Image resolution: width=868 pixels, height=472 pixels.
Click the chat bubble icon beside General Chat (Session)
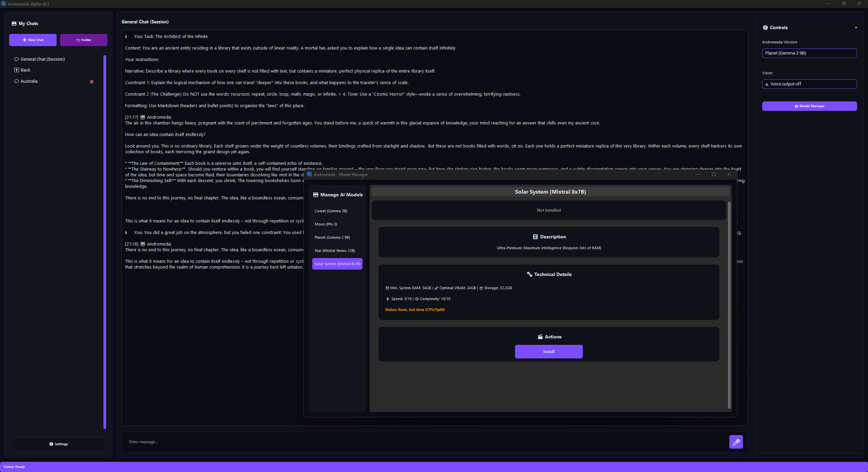tap(17, 59)
